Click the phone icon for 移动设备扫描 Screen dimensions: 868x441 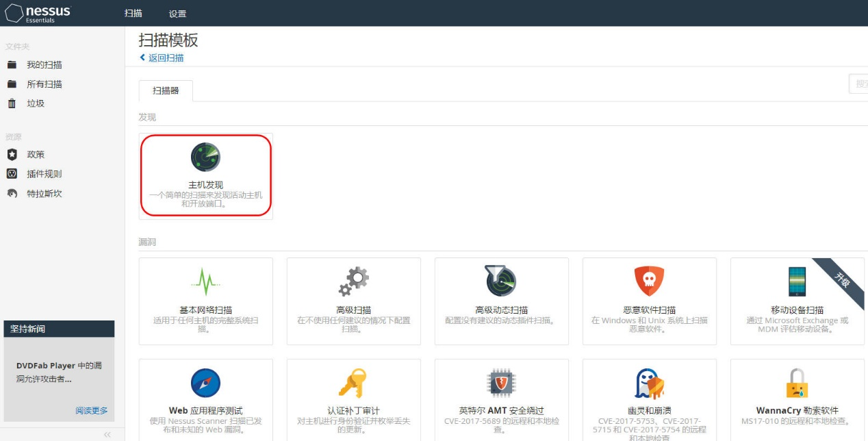point(797,281)
